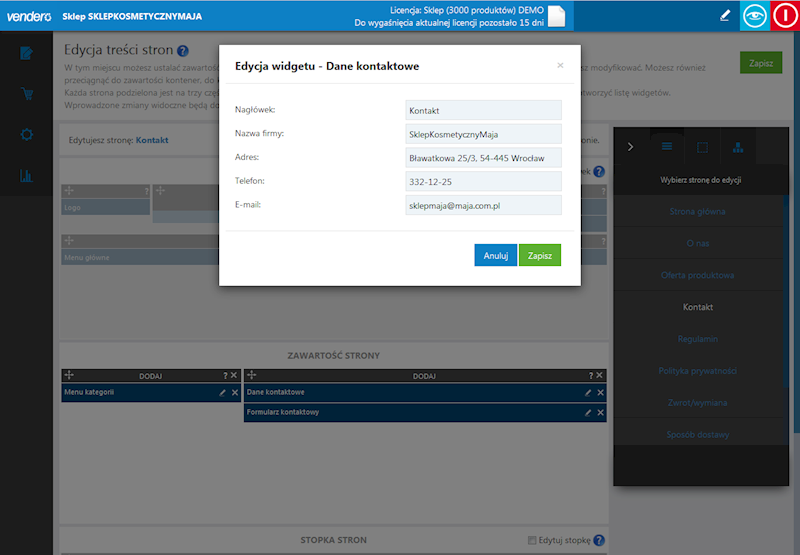
Task: Select Strona główna from page list
Action: pyautogui.click(x=699, y=211)
